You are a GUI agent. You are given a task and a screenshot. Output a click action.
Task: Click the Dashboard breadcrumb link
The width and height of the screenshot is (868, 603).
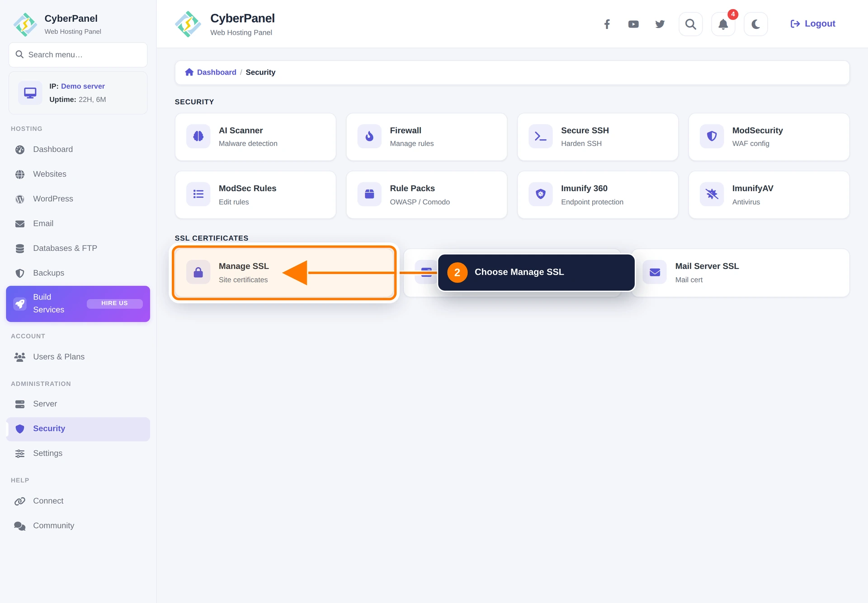pyautogui.click(x=217, y=72)
